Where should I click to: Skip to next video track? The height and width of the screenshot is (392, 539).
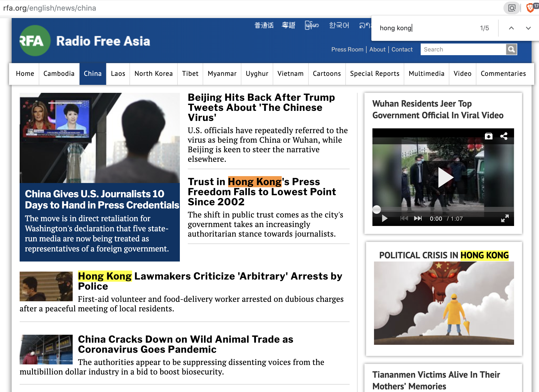point(418,218)
